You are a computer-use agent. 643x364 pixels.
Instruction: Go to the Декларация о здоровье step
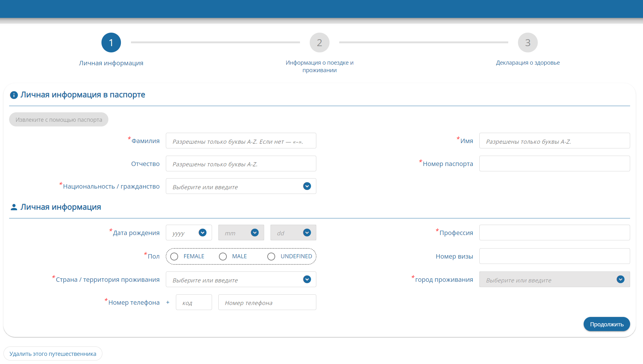[527, 62]
